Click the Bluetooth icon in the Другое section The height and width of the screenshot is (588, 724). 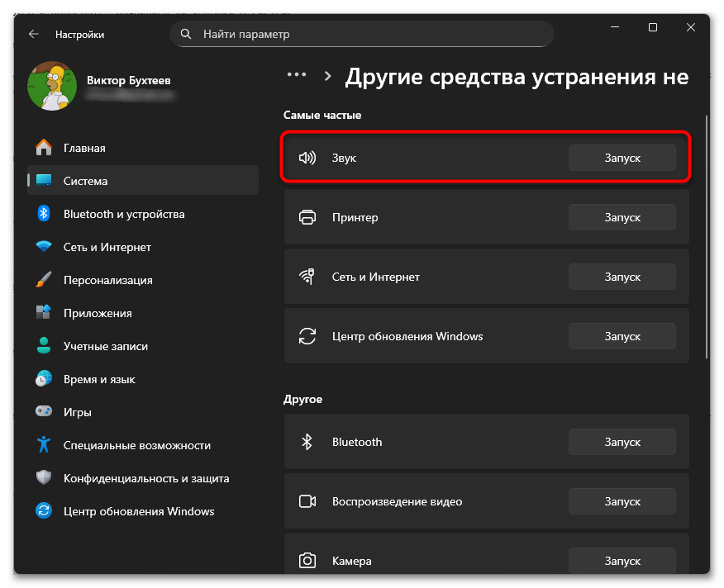(x=307, y=441)
